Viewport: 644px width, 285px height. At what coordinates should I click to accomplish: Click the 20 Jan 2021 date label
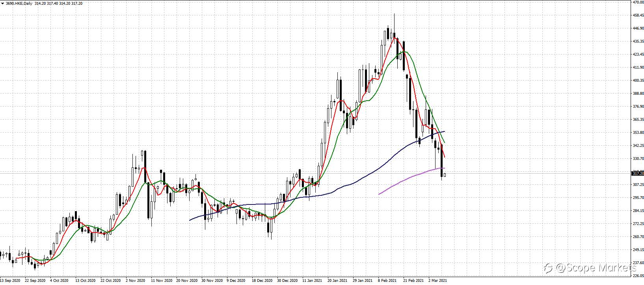pos(338,281)
